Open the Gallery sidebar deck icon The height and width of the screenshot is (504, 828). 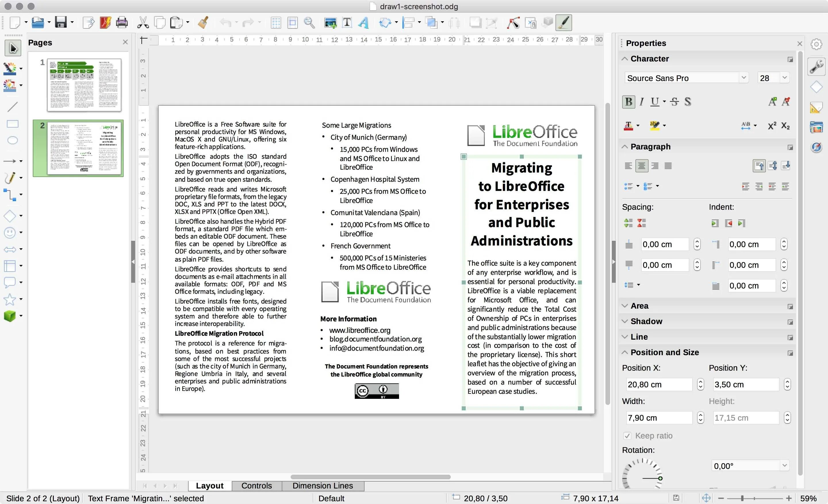pyautogui.click(x=816, y=127)
